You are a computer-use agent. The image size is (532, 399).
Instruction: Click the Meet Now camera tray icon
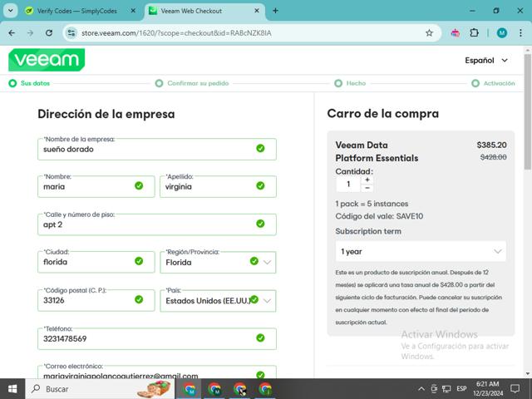[434, 389]
